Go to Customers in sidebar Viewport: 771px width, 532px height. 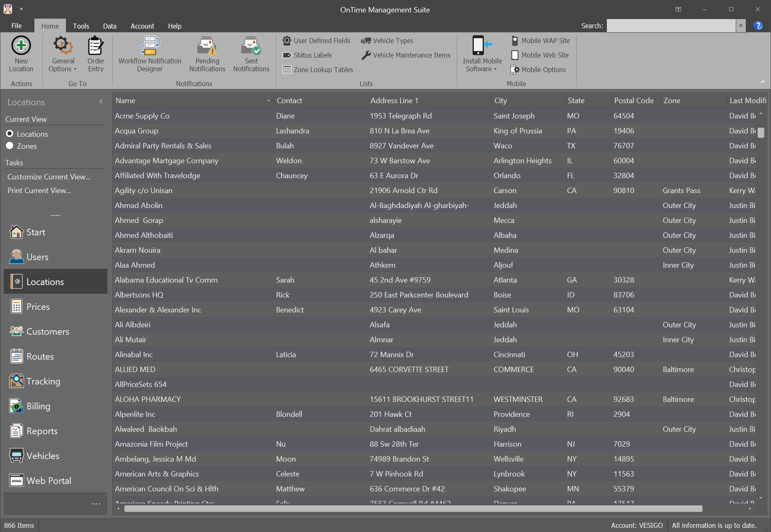click(56, 331)
